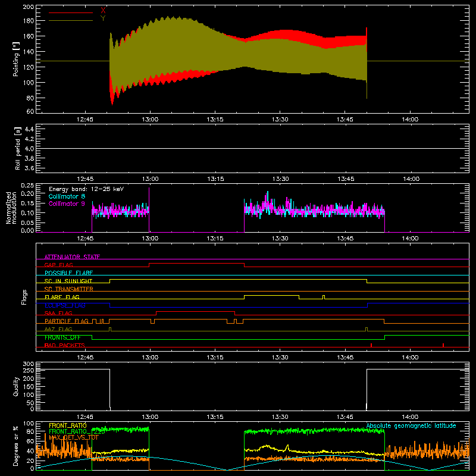Click 13:15 tick under pointing plot
This screenshot has width=476, height=476.
[x=215, y=120]
